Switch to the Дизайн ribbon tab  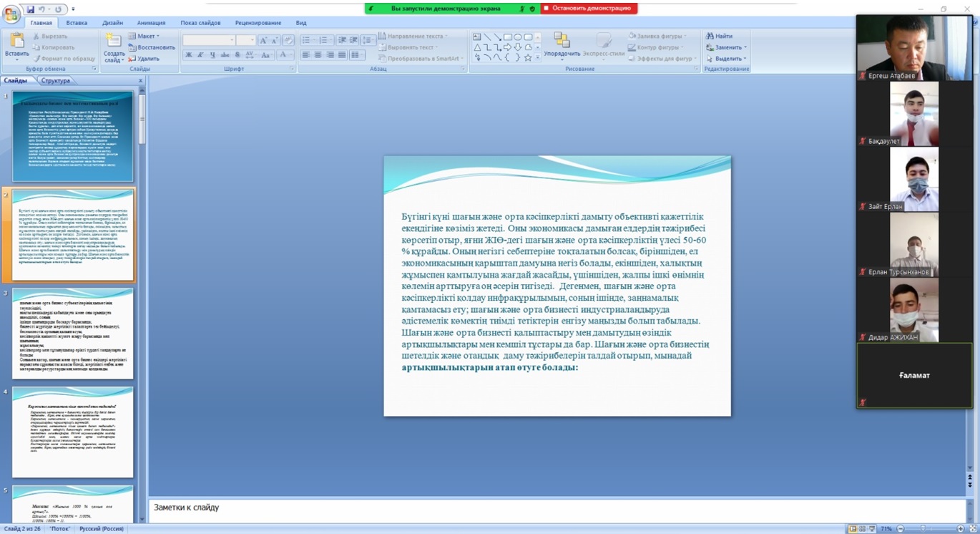[112, 23]
